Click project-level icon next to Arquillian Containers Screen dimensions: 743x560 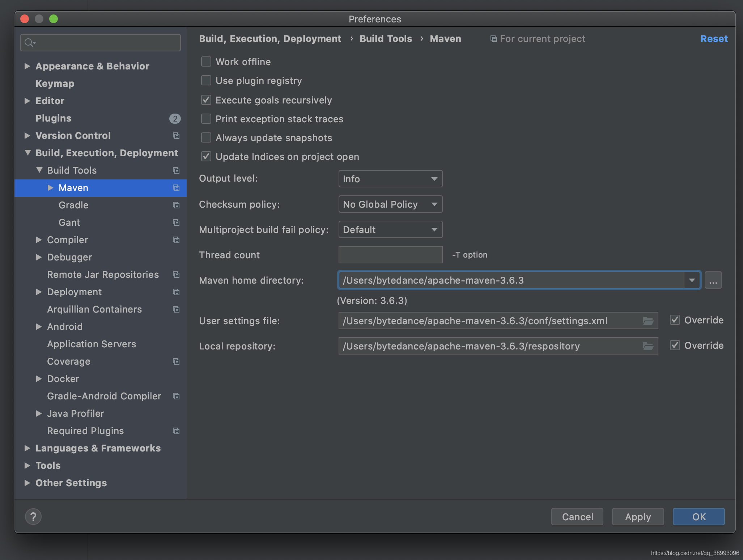176,309
